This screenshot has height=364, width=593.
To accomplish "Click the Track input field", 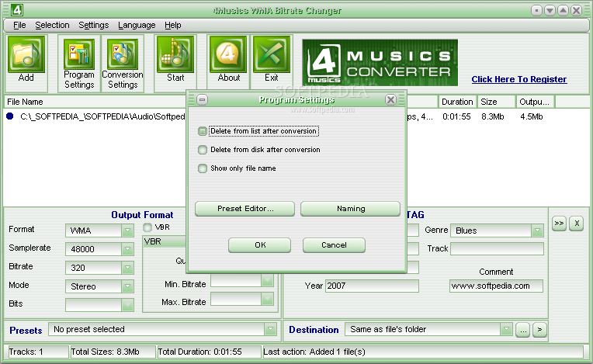I will (x=497, y=248).
